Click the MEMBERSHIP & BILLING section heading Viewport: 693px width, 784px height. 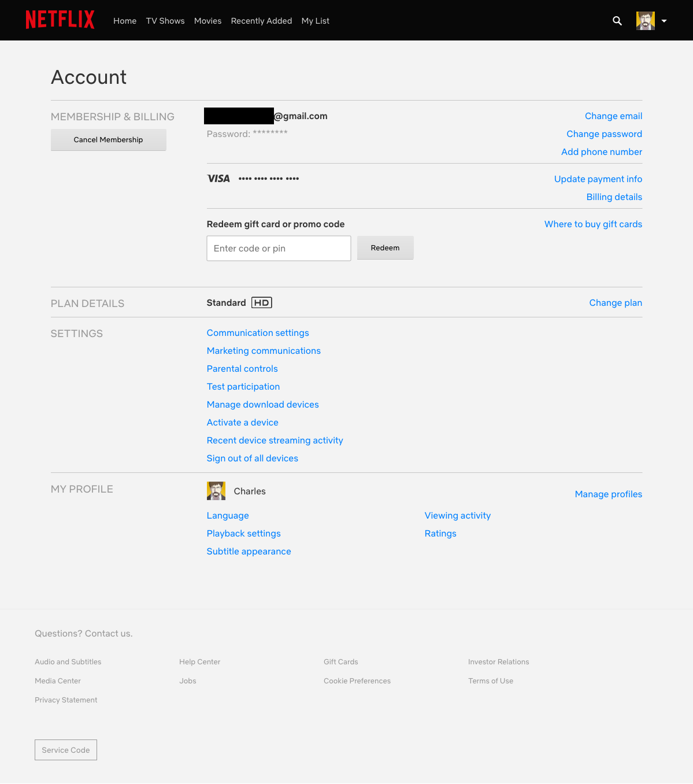pyautogui.click(x=113, y=117)
